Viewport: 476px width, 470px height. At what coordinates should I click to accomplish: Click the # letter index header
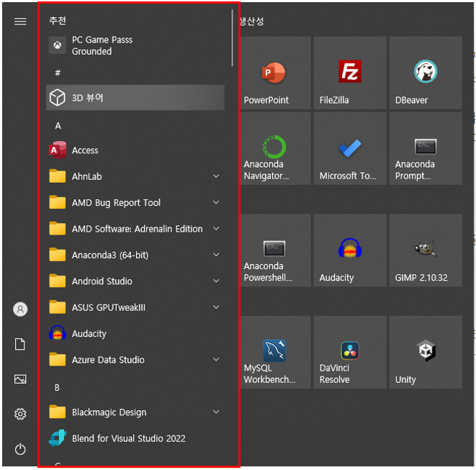pyautogui.click(x=58, y=73)
